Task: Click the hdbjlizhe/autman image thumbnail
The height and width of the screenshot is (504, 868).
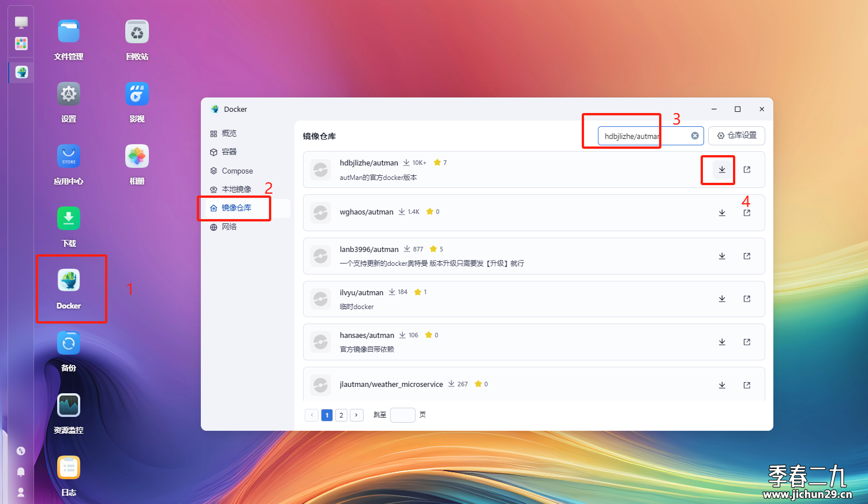Action: [x=320, y=170]
